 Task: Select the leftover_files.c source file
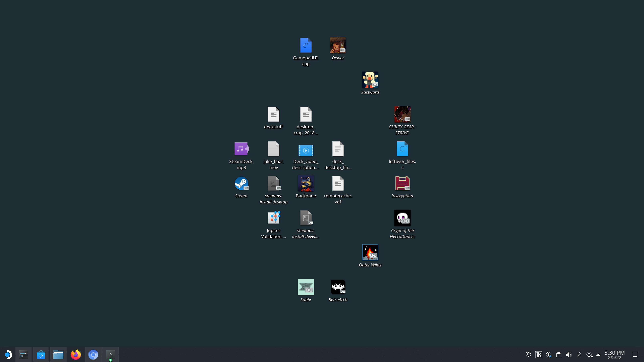point(402,149)
